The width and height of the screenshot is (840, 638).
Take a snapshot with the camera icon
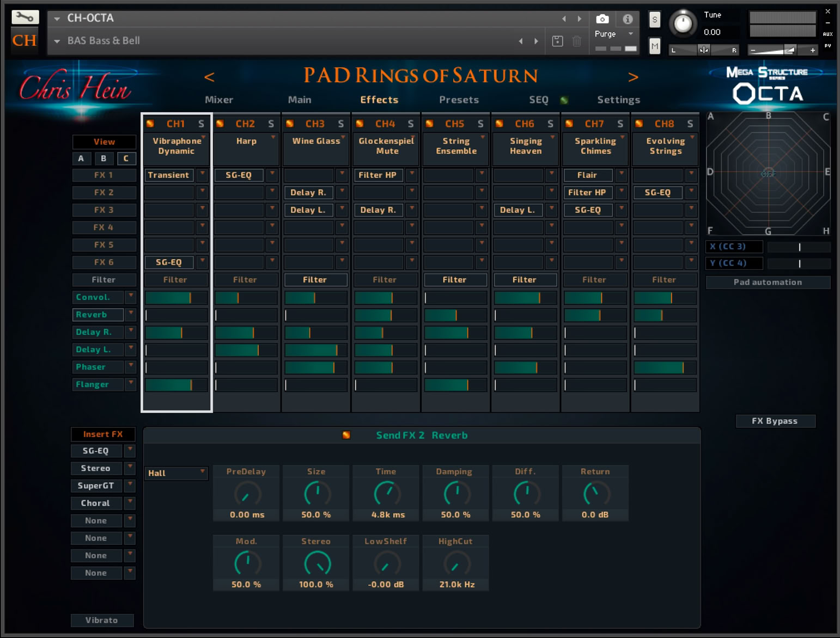point(602,19)
